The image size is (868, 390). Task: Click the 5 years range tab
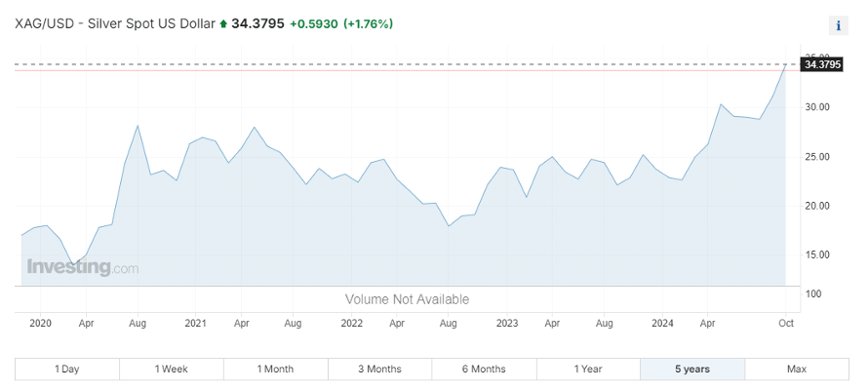692,369
